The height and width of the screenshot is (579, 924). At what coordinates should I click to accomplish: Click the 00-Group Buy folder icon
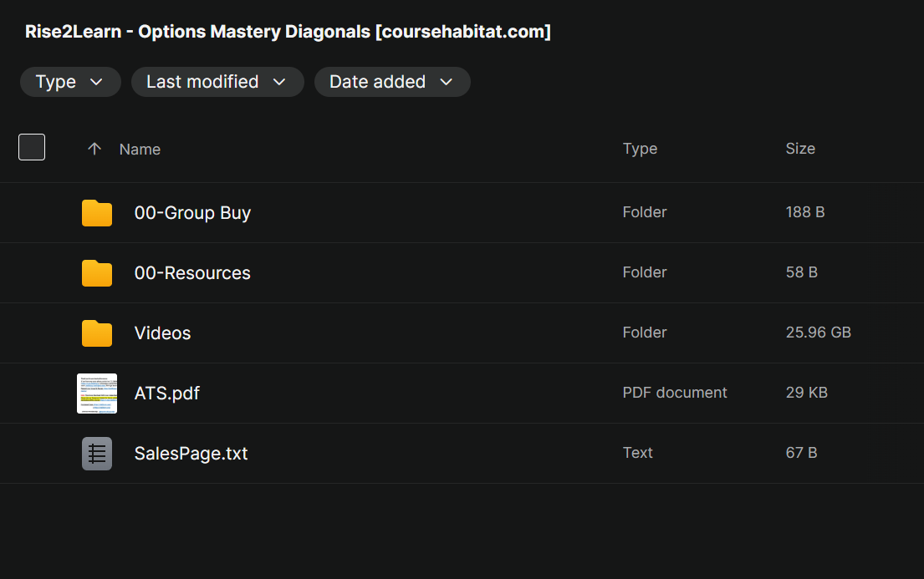coord(97,213)
